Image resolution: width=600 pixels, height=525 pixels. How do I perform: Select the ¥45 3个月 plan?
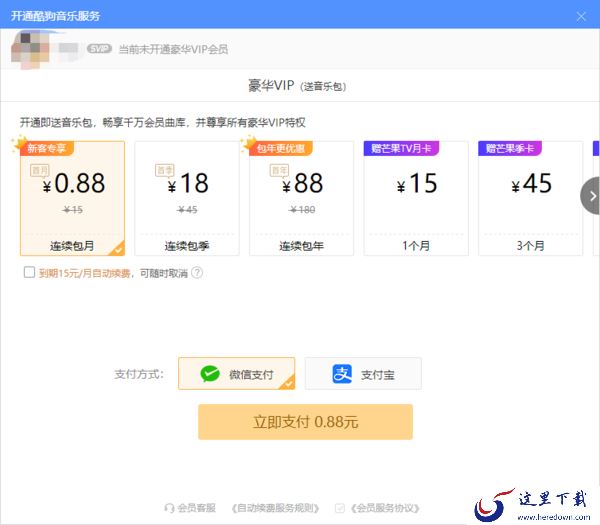coord(530,198)
